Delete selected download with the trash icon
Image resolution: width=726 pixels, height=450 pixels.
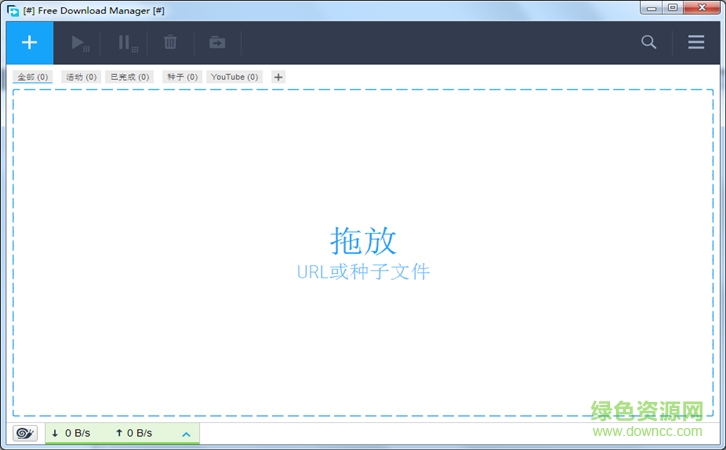pos(170,42)
